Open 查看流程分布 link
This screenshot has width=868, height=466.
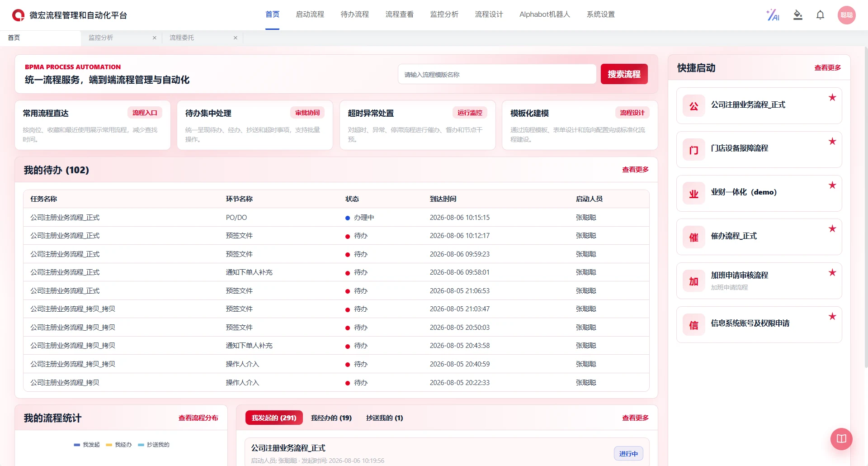tap(198, 418)
